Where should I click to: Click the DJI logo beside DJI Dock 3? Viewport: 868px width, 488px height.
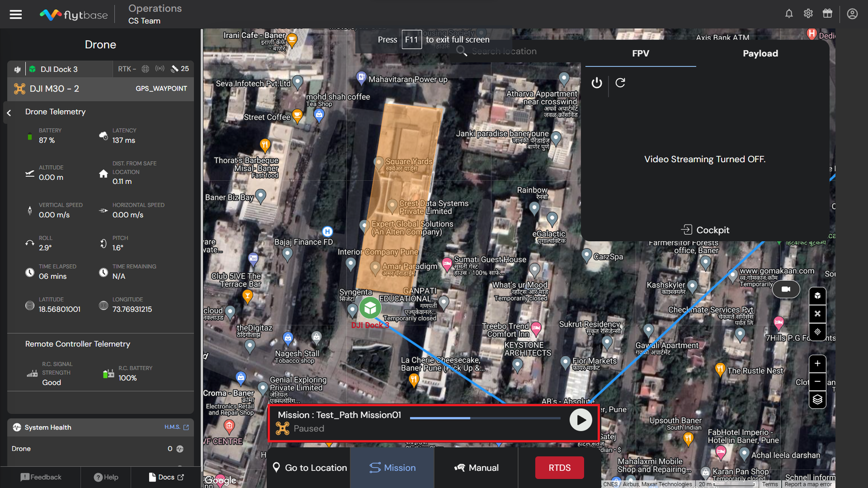pos(17,69)
